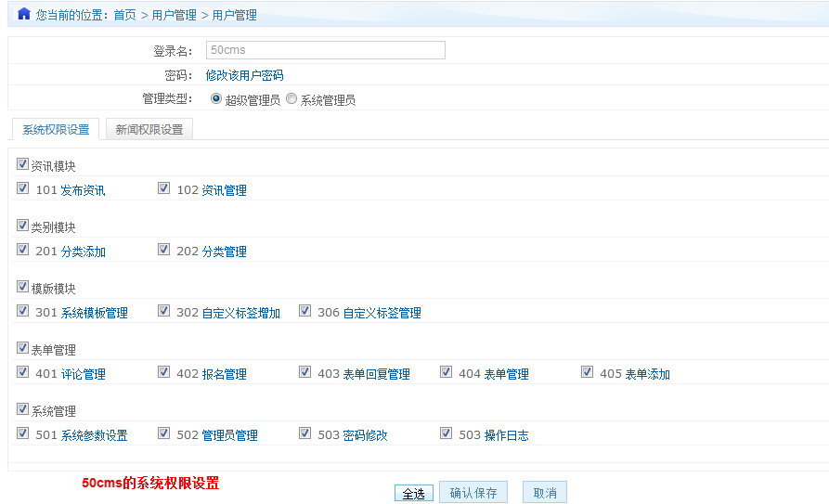
Task: Uncheck 306 自定义标签管理 permission
Action: pyautogui.click(x=304, y=311)
